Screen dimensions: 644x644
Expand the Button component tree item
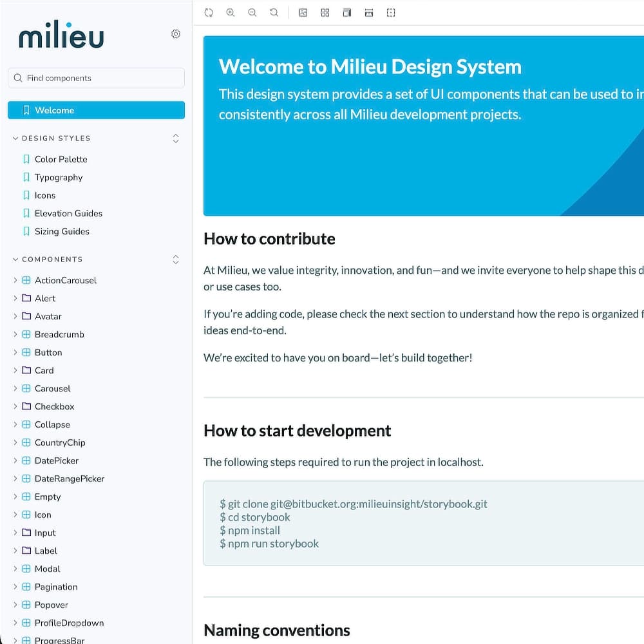pos(15,352)
